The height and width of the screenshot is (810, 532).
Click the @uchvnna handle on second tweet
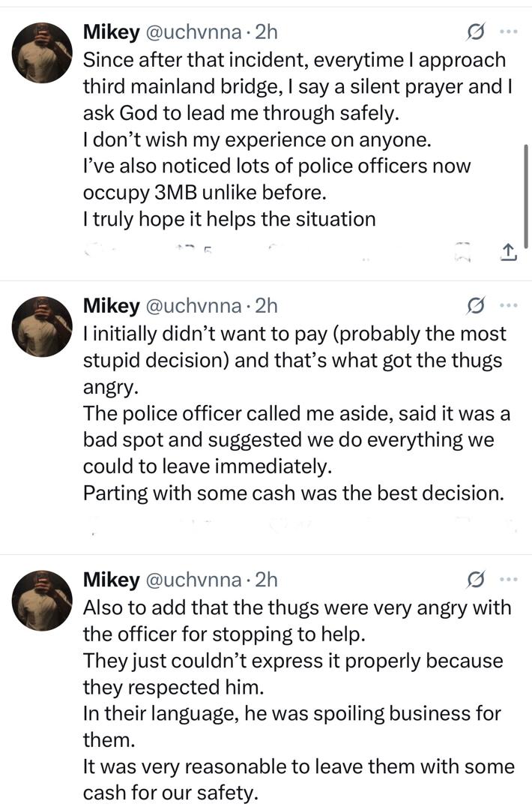[x=193, y=306]
